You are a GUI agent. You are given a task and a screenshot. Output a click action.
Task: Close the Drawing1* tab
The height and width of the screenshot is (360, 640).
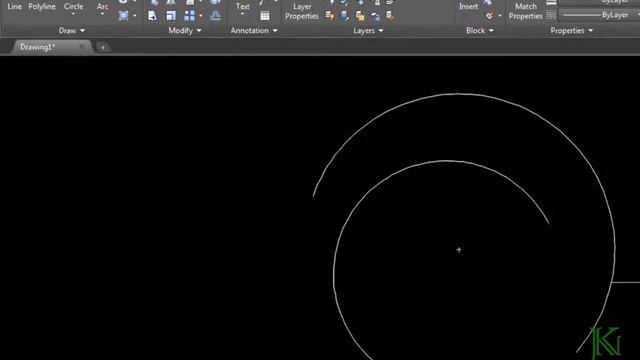[x=82, y=47]
